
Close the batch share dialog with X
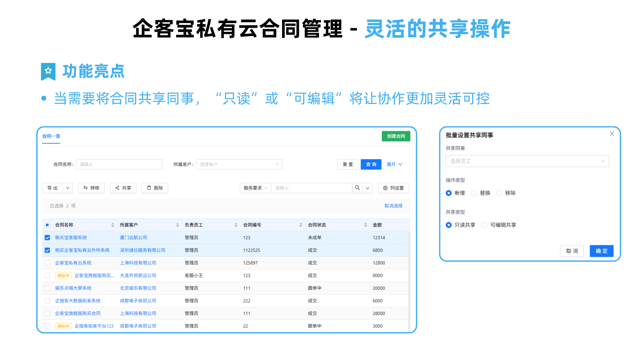point(612,134)
